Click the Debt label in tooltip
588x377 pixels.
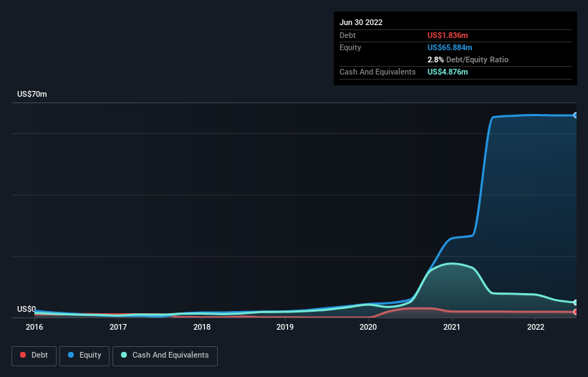point(347,35)
